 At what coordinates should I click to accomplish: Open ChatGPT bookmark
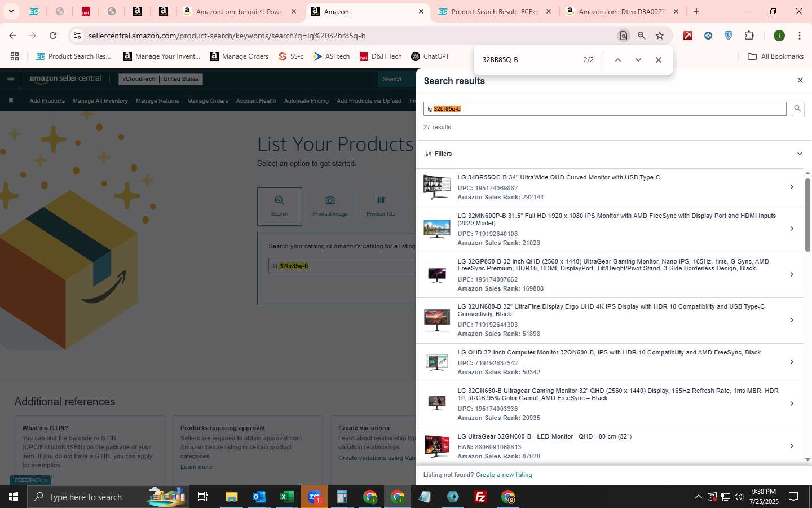[x=430, y=56]
